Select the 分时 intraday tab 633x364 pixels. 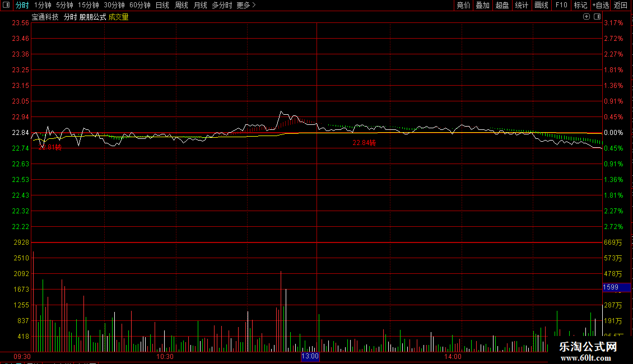(x=22, y=5)
